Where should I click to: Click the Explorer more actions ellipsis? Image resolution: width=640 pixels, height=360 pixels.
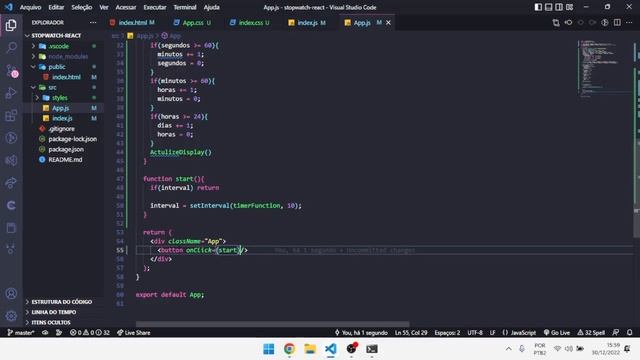pyautogui.click(x=93, y=22)
